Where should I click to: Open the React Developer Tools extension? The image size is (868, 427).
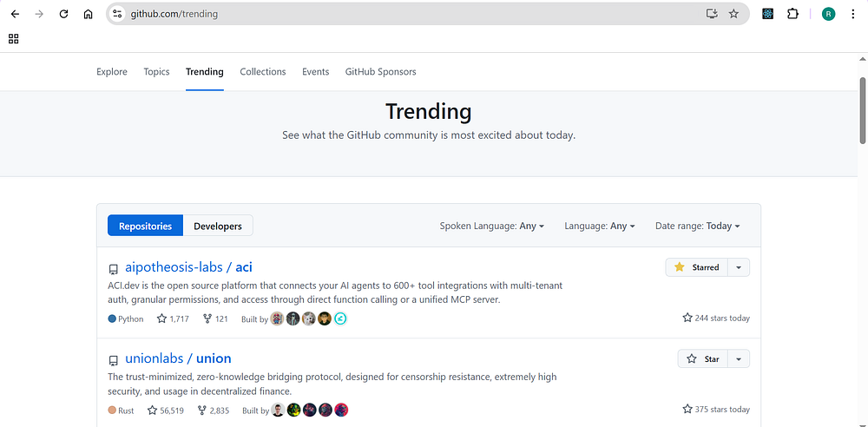point(768,14)
